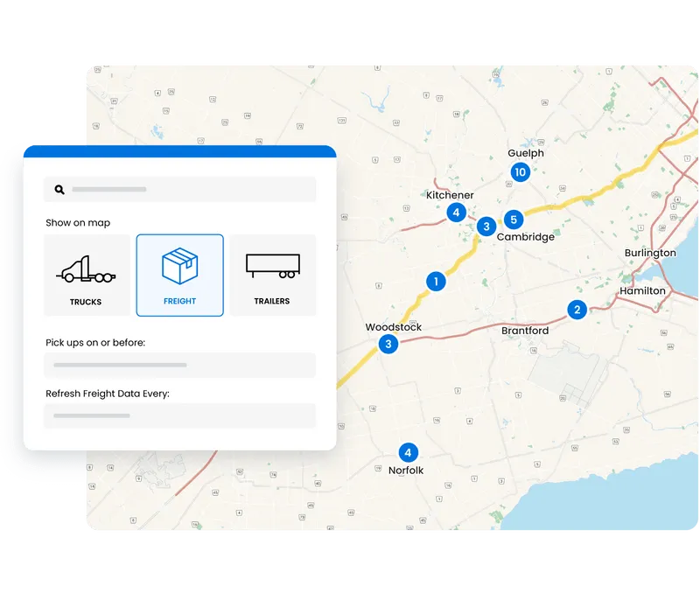700x600 pixels.
Task: Open freight marker 2 near Brantford
Action: (578, 309)
